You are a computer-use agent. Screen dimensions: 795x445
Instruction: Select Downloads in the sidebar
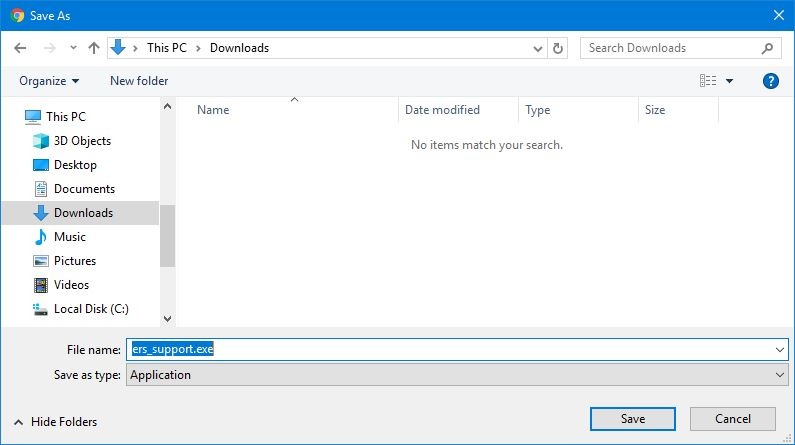pos(80,213)
